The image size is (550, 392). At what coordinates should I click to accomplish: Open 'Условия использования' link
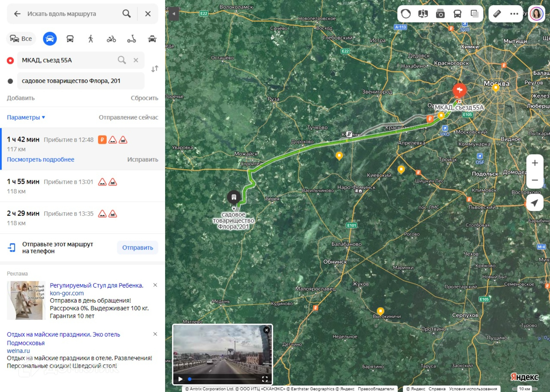(473, 389)
